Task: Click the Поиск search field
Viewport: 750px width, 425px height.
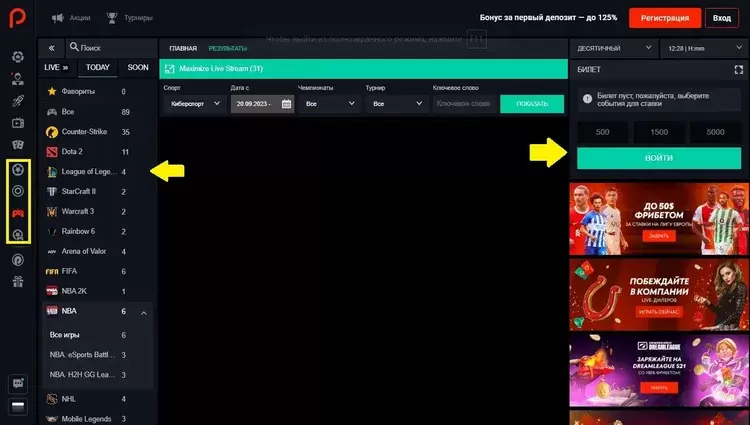Action: click(111, 48)
